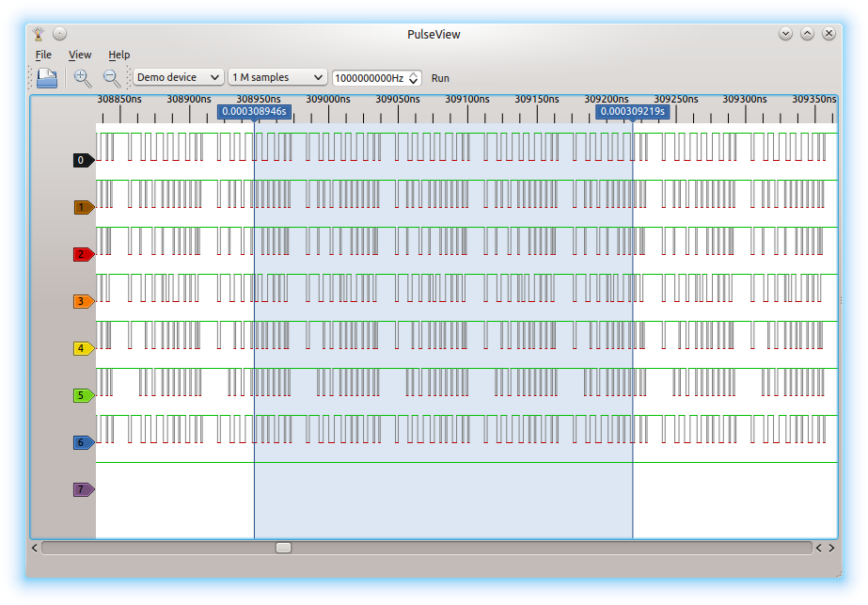
Task: Open the 1 M samples dropdown
Action: point(277,78)
